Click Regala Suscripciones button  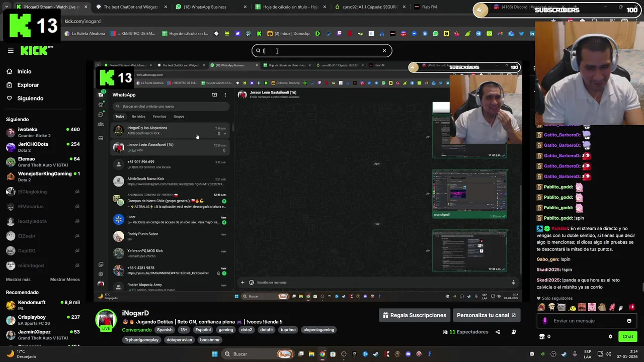pyautogui.click(x=415, y=315)
